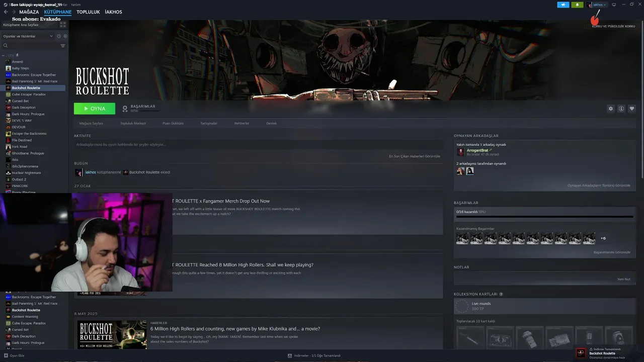644x362 pixels.
Task: Open the İAKHOS profile tab
Action: pos(113,12)
